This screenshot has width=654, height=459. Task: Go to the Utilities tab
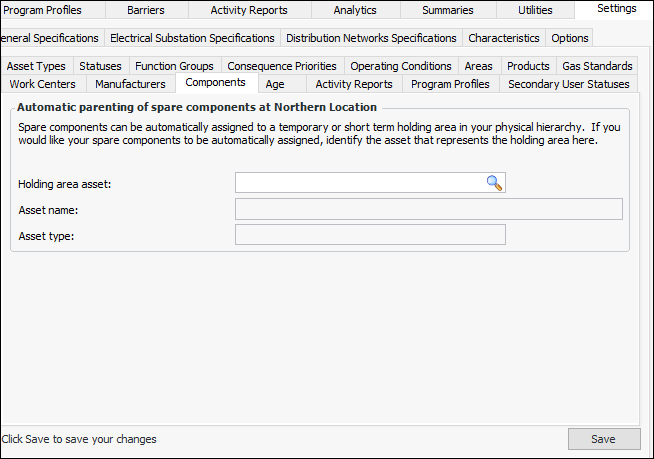[x=535, y=10]
